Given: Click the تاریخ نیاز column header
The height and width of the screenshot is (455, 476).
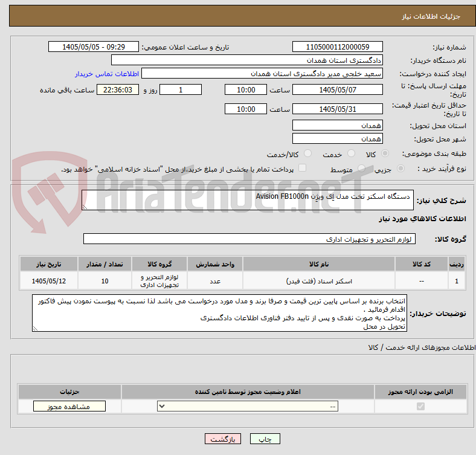Looking at the screenshot, I should 48,264.
